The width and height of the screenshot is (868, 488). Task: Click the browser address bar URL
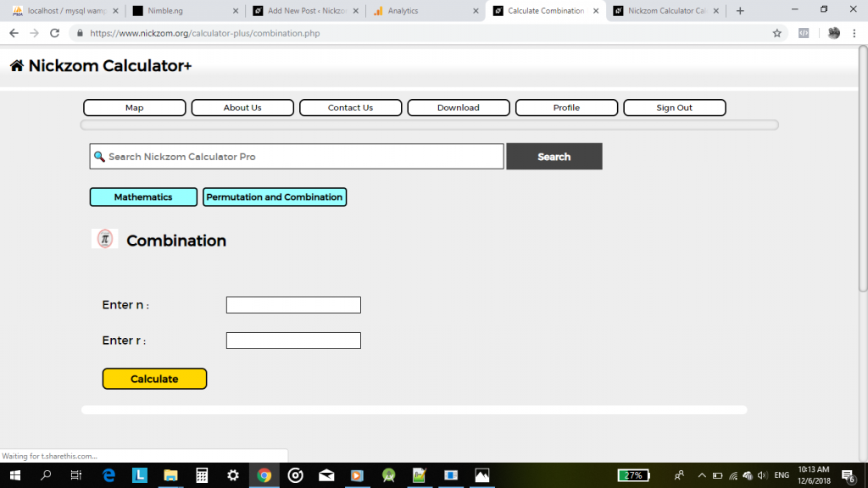205,33
